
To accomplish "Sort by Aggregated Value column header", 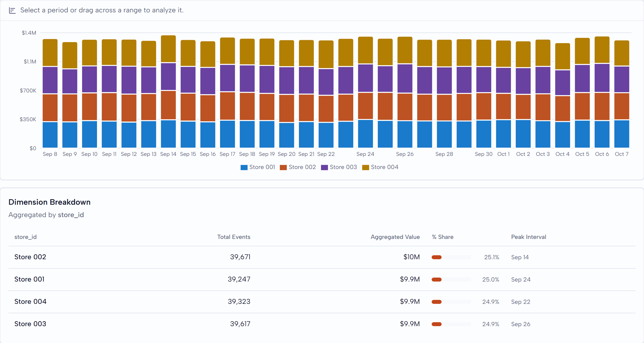I will coord(395,237).
